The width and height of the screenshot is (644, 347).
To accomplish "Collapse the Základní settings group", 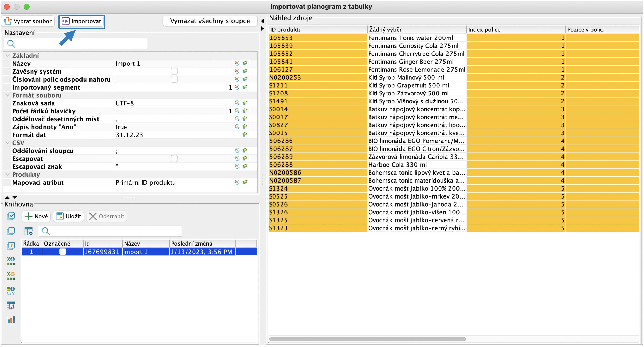I will [x=8, y=55].
